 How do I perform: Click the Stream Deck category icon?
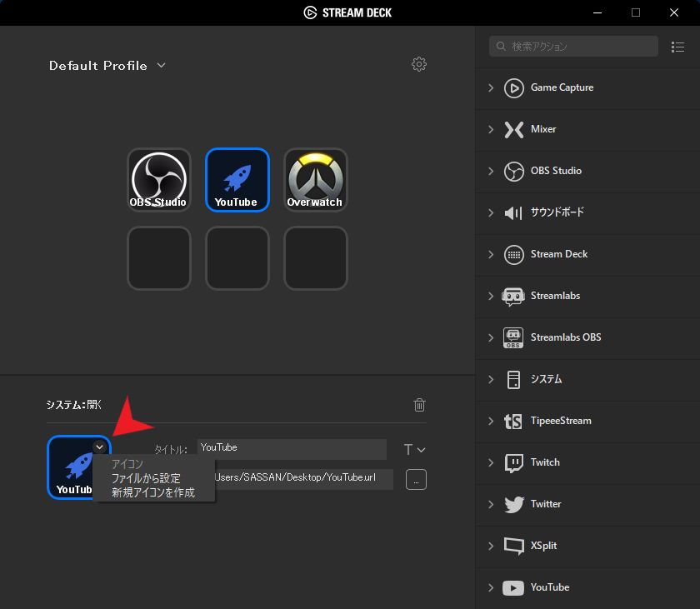pos(514,255)
